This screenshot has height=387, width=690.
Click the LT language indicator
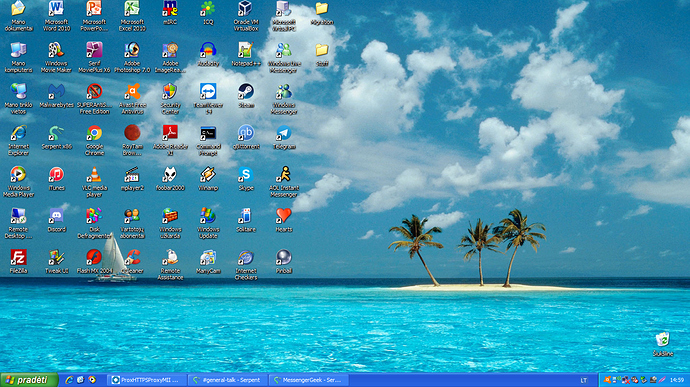(584, 380)
